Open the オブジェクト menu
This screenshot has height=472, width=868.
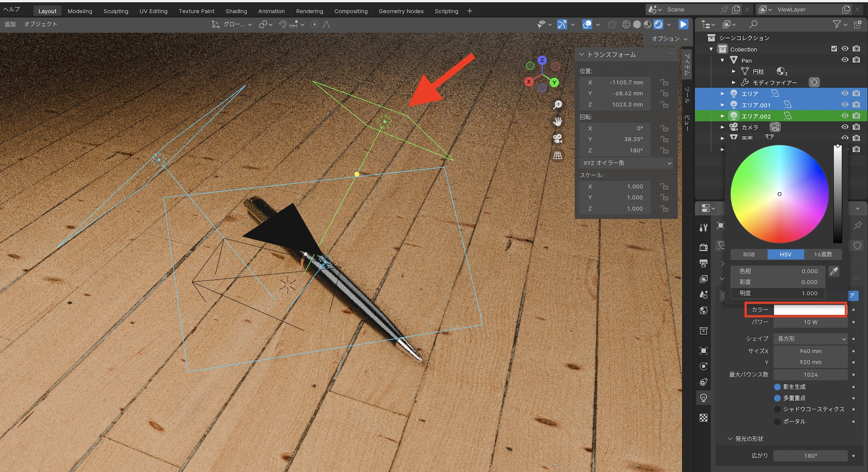point(41,24)
